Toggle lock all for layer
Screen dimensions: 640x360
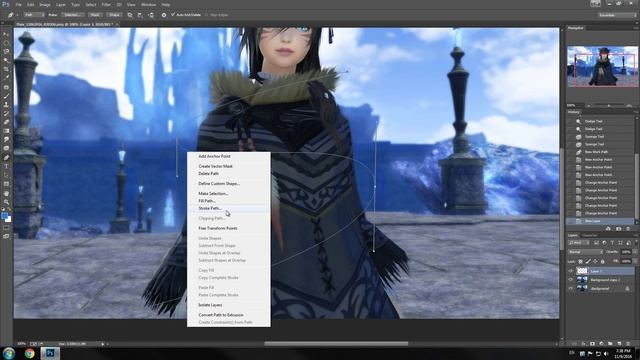coord(602,261)
